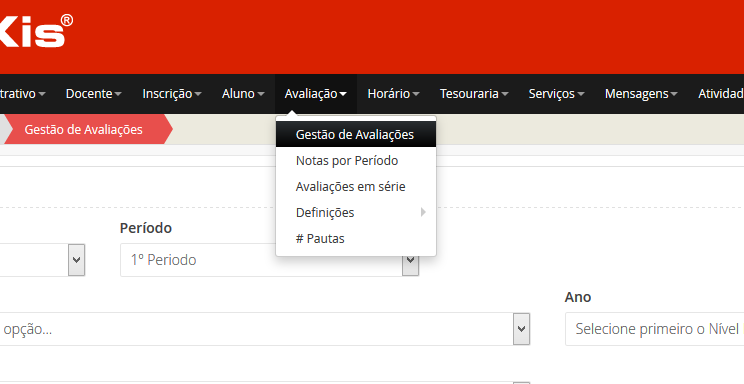Expand the Definições submenu
Image resolution: width=744 pixels, height=384 pixels.
point(356,212)
